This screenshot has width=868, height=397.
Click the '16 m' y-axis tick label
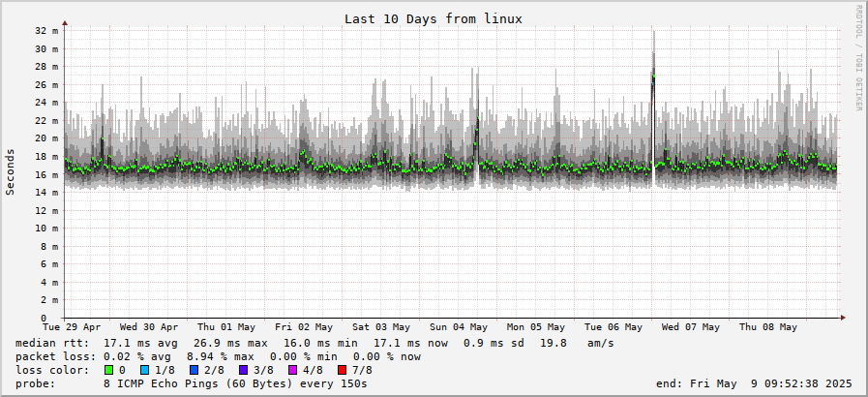[46, 174]
